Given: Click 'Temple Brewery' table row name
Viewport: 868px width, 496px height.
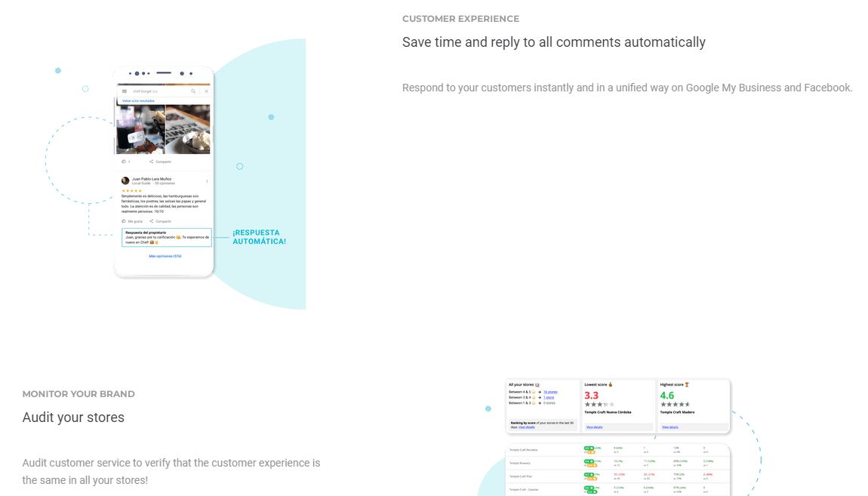Looking at the screenshot, I should [x=520, y=464].
